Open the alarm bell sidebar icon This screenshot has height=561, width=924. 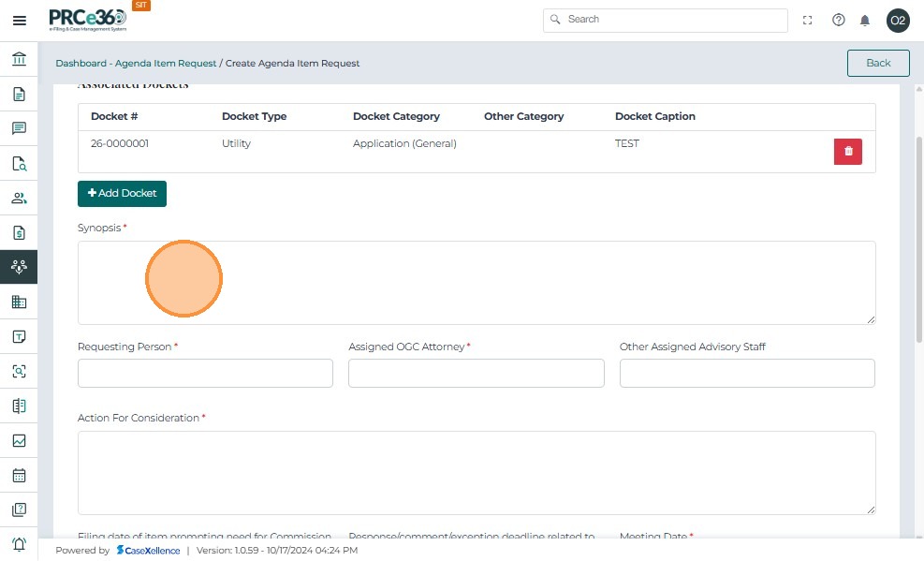pyautogui.click(x=19, y=544)
